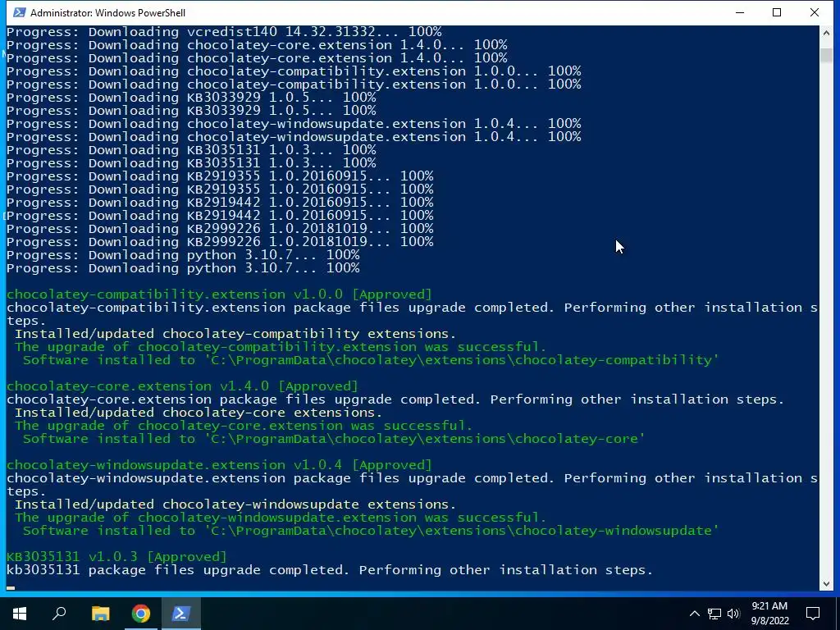Click 'chocolatey-compatibility.extension v1.0.0 [Approved]' line

(219, 294)
